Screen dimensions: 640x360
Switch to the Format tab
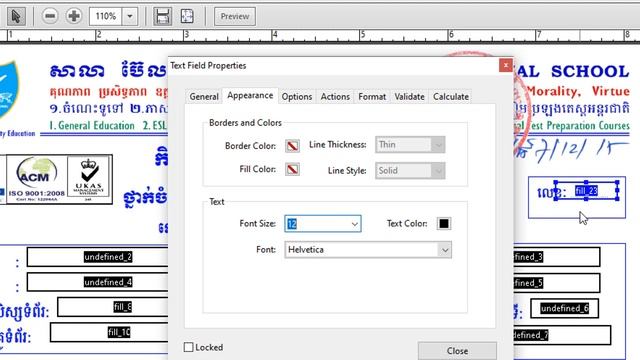coord(372,97)
